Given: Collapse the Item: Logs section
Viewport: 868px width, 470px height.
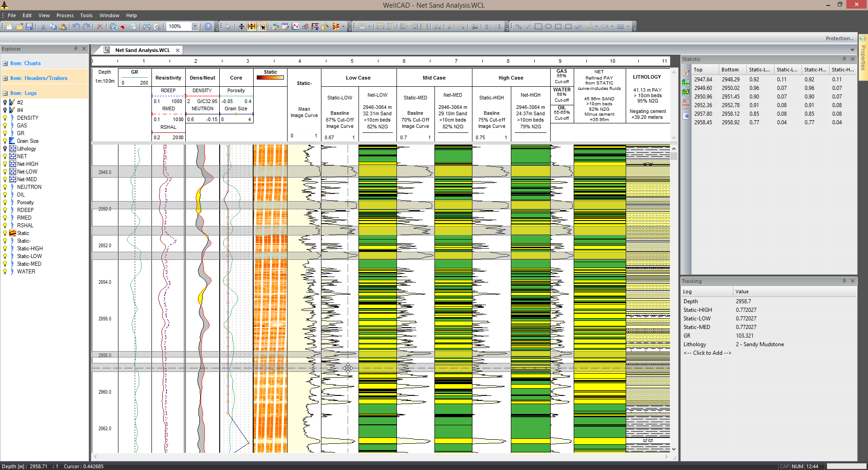Looking at the screenshot, I should 5,94.
